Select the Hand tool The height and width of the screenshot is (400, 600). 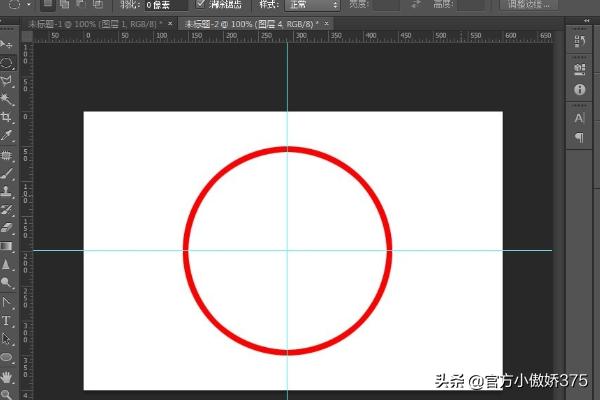7,377
